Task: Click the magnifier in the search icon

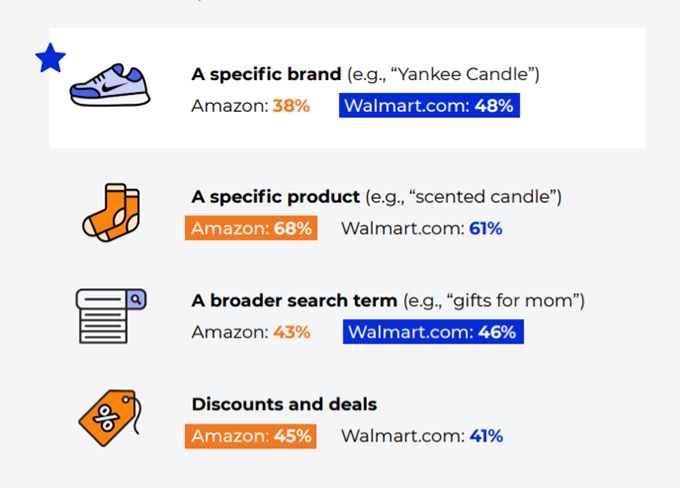Action: click(136, 299)
